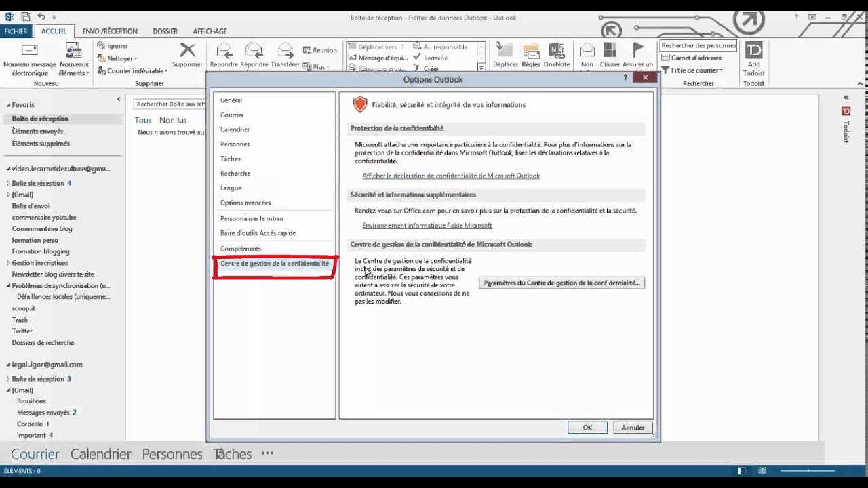Click Nouveau message électronique icon
Screen dimensions: 868x488
(30, 51)
